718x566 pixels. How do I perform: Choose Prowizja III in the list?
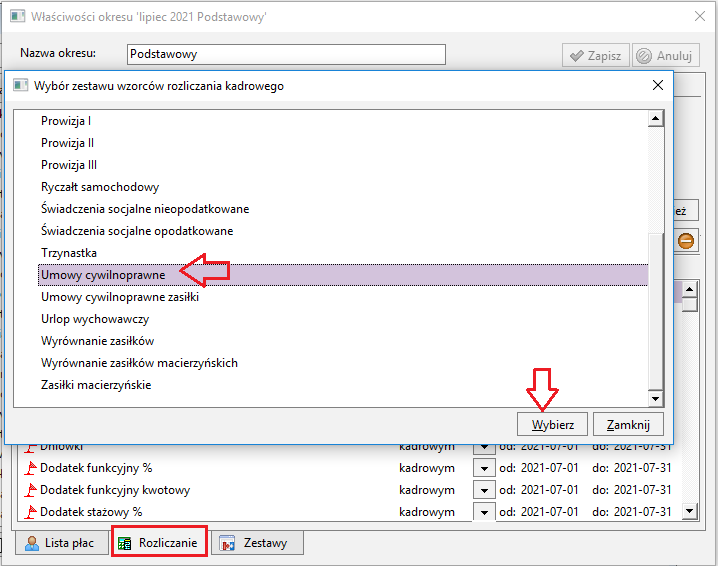tap(69, 165)
